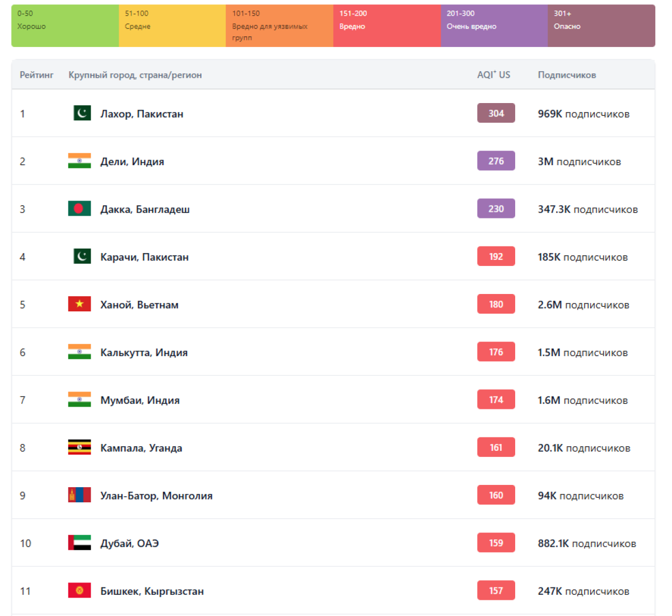Click the 304 AQI badge for Lahore
This screenshot has height=616, width=672.
tap(496, 113)
